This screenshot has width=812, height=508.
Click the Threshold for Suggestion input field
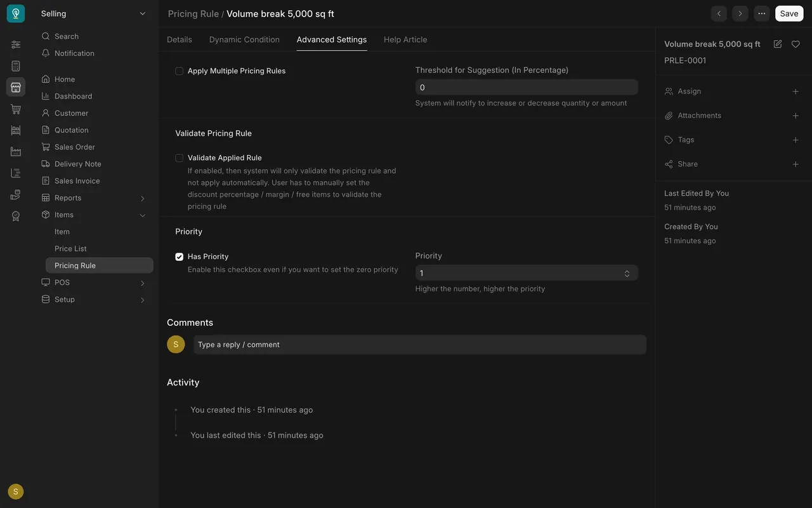point(527,87)
